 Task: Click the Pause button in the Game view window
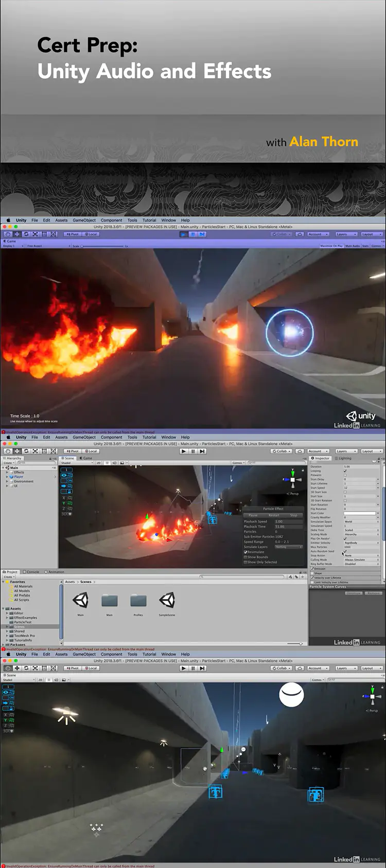coord(193,234)
